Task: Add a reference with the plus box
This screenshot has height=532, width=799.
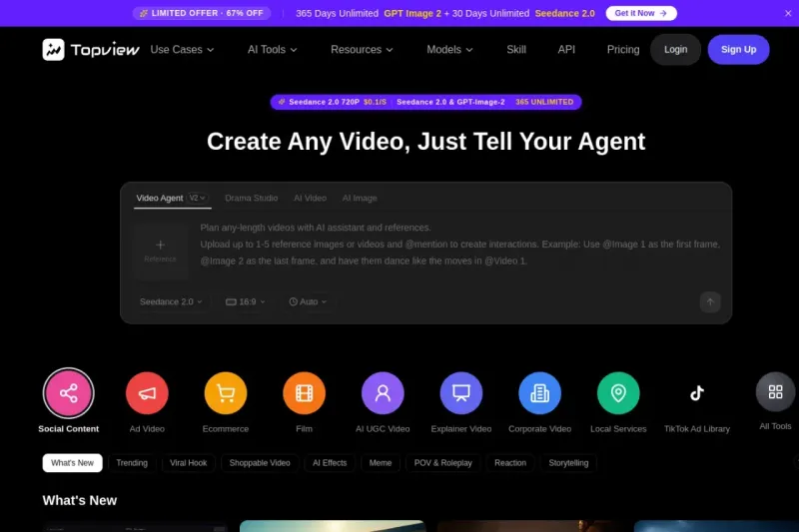Action: 160,251
